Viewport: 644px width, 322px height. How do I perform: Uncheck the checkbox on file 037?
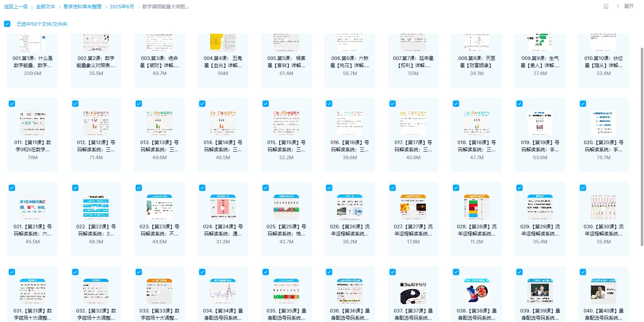393,272
